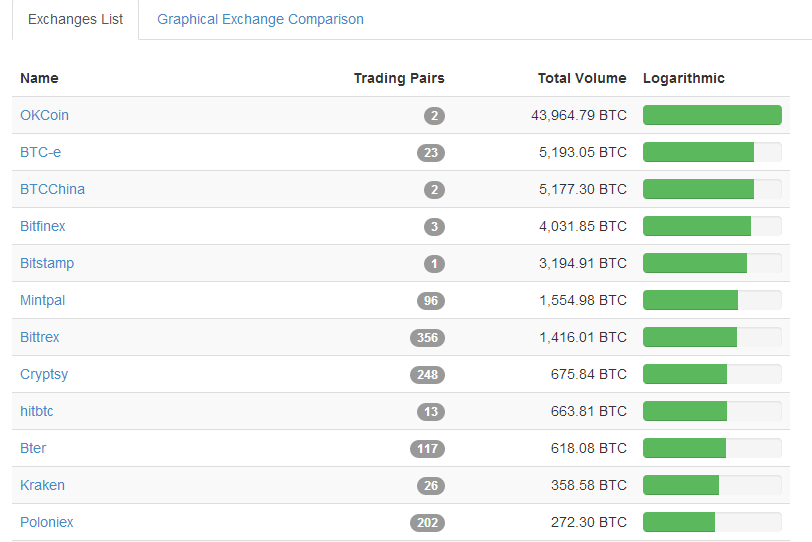Screen dimensions: 812x542
Task: Select the 358.58 BTC volume value
Action: [589, 486]
